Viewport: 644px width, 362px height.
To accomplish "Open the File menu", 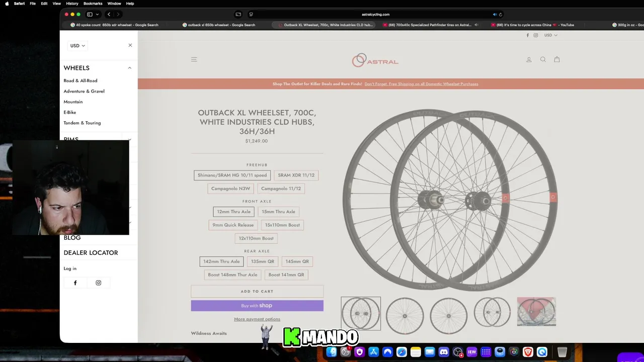I will point(33,4).
